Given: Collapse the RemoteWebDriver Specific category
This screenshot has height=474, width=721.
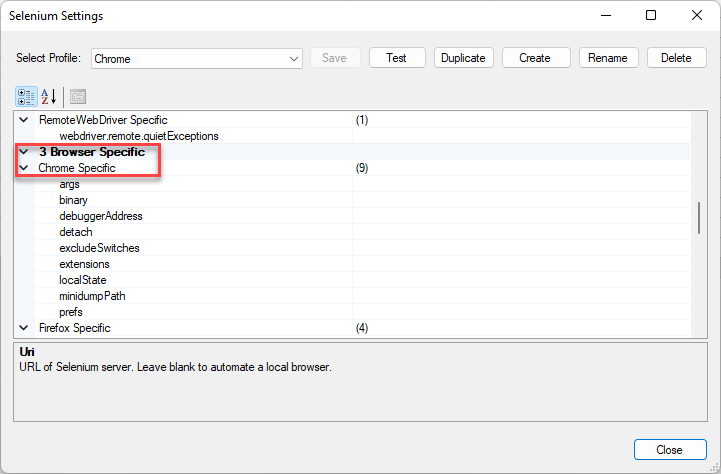Looking at the screenshot, I should (24, 120).
